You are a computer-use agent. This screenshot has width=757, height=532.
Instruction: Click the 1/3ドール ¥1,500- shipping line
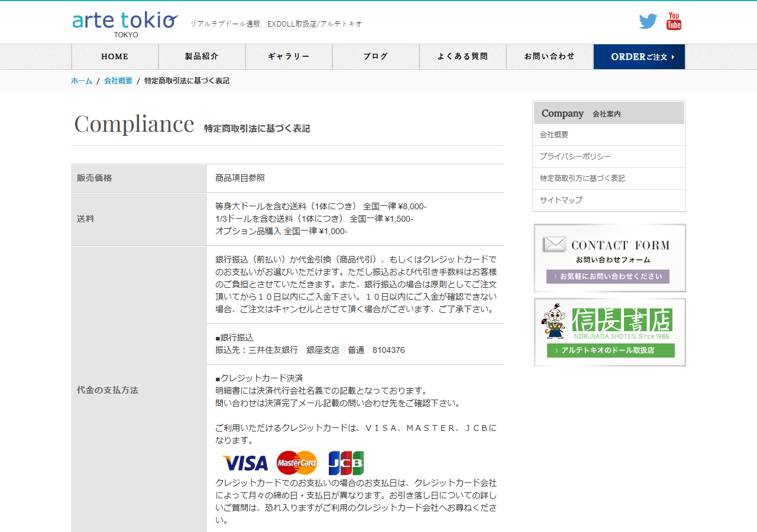314,219
